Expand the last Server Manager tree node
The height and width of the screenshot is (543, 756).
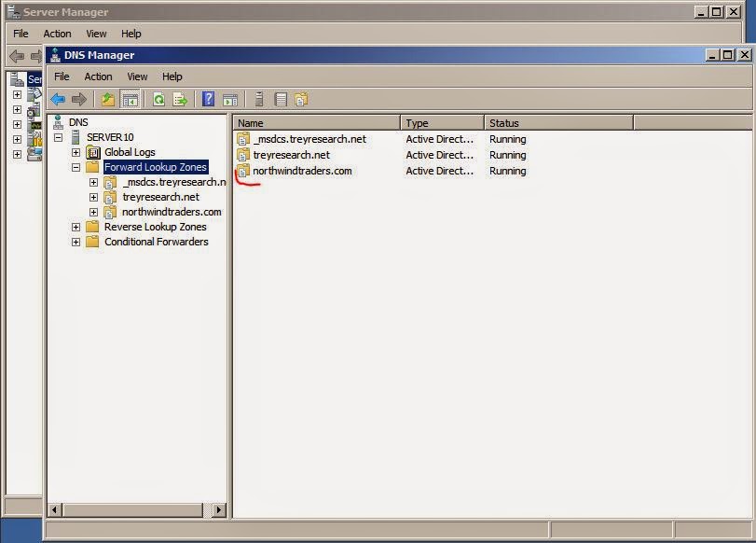(18, 155)
